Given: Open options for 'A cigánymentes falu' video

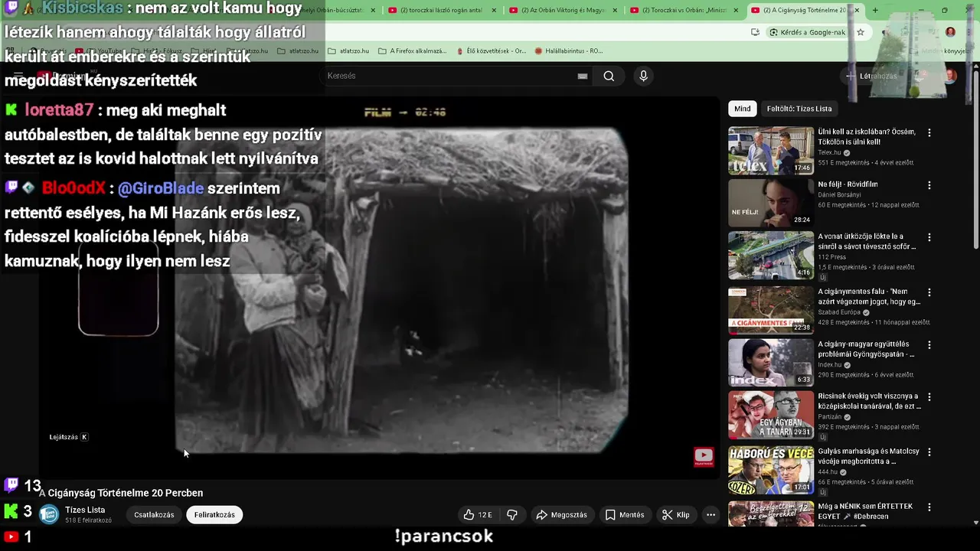Looking at the screenshot, I should pyautogui.click(x=929, y=292).
